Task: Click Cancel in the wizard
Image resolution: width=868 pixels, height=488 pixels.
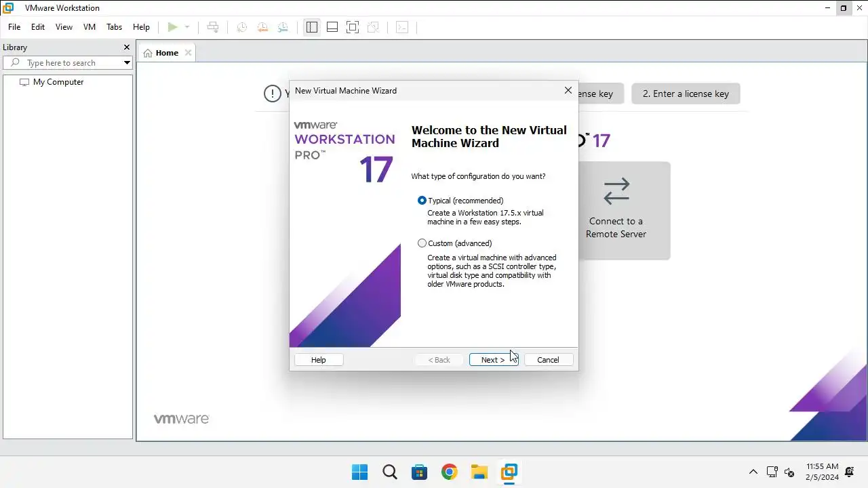Action: tap(548, 360)
